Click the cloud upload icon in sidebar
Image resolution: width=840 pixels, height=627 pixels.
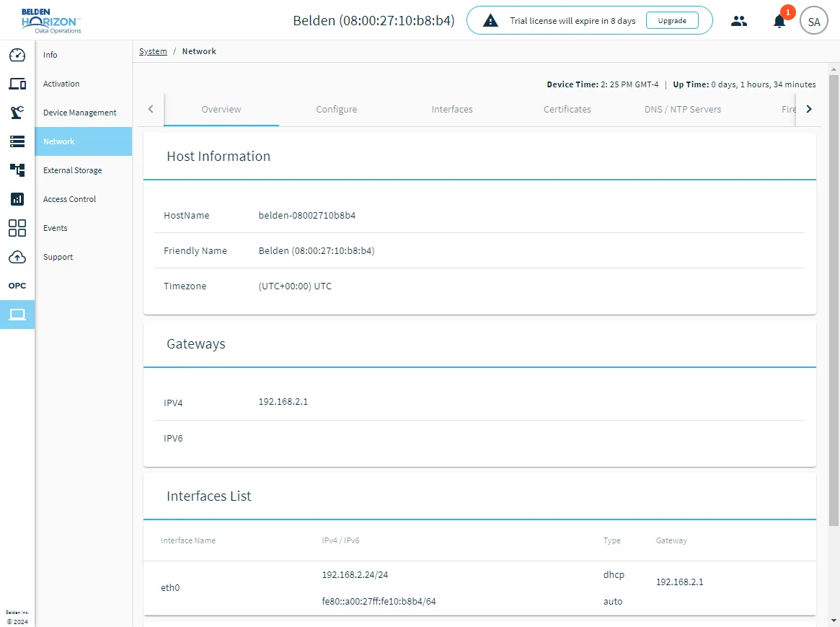[x=17, y=258]
